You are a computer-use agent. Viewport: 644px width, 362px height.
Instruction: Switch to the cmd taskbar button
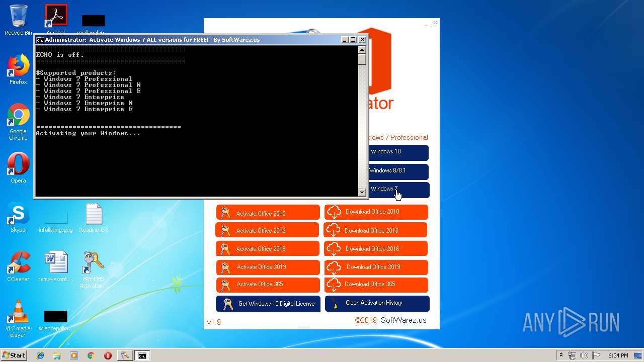[x=143, y=355]
